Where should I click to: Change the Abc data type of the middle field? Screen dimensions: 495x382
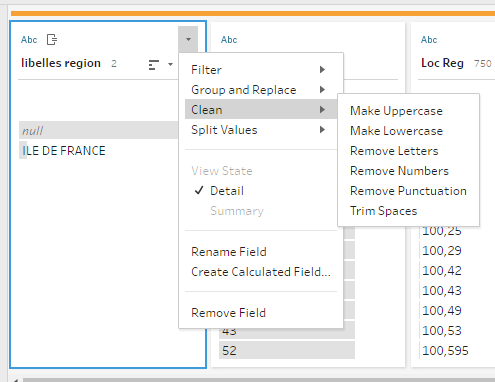229,40
